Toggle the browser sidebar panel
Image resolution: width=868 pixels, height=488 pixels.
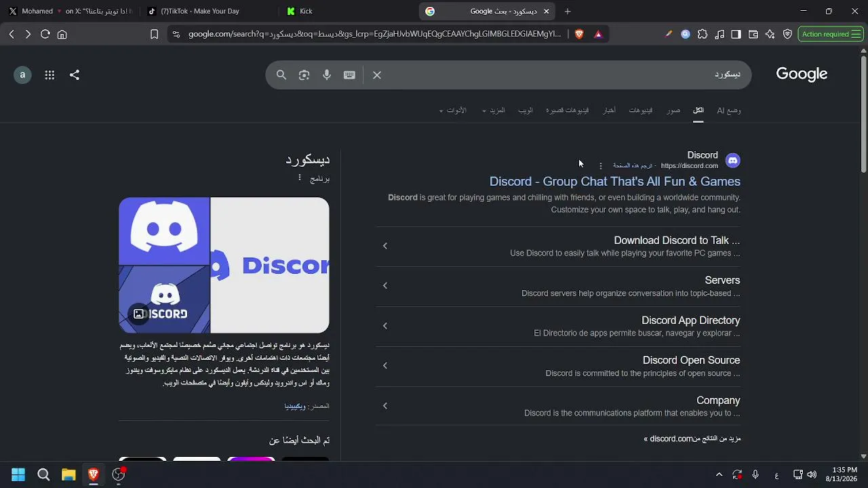(x=736, y=34)
